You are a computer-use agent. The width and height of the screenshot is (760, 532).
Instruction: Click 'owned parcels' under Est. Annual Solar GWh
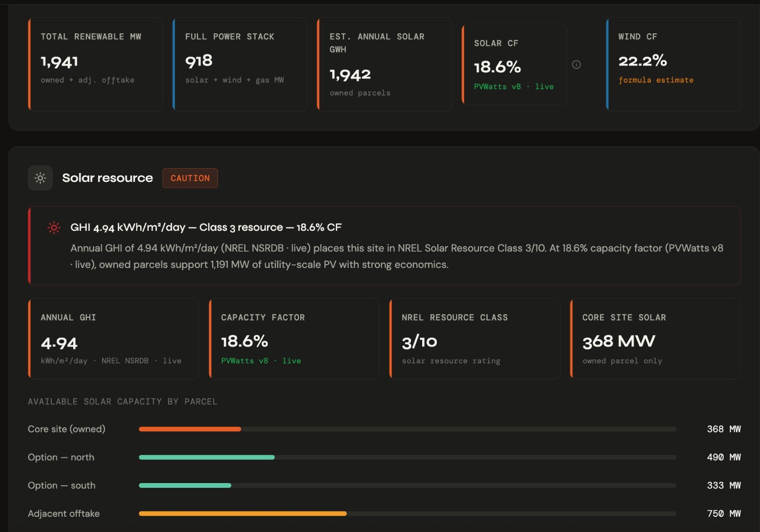coord(360,93)
